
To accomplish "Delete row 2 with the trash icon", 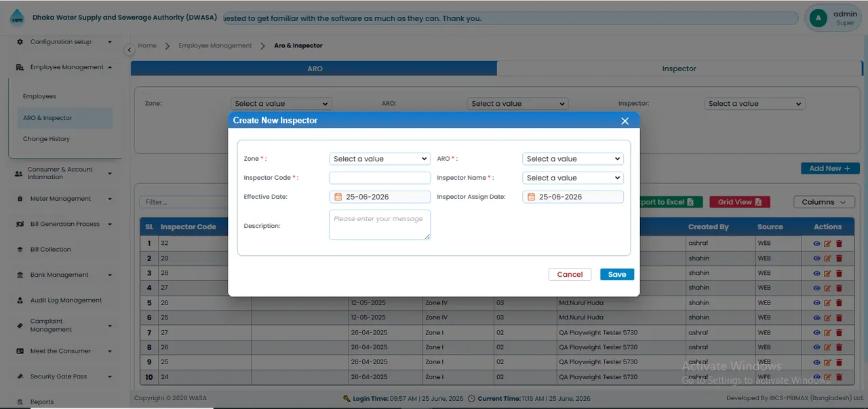I will coord(839,258).
